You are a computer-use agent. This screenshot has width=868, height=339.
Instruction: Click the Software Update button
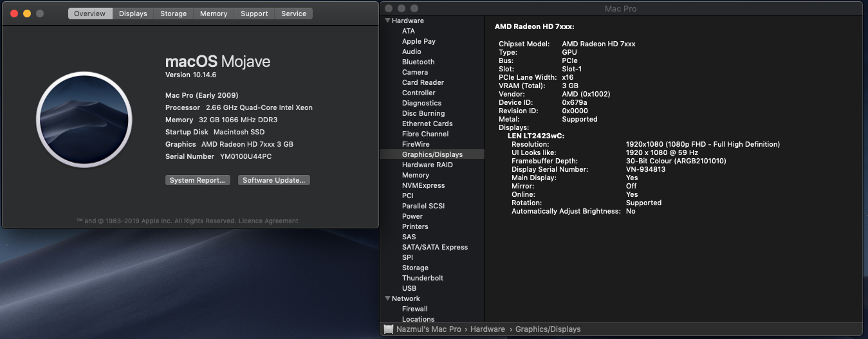pos(274,180)
